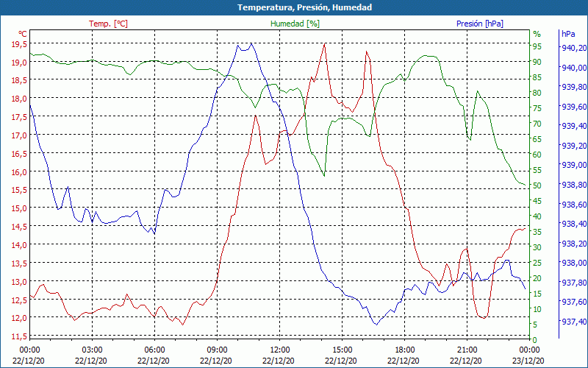Select the 14,5 temperature axis value
588x368 pixels.
pyautogui.click(x=19, y=227)
